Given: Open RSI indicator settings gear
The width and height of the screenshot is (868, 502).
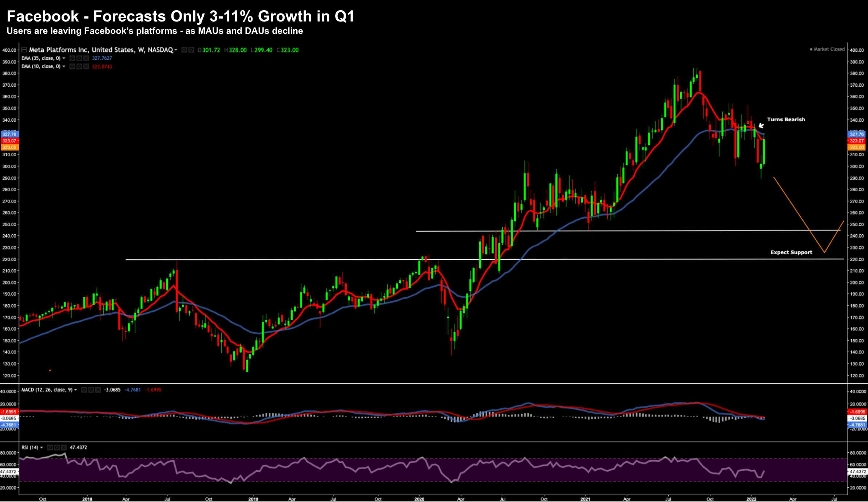Looking at the screenshot, I should 57,447.
